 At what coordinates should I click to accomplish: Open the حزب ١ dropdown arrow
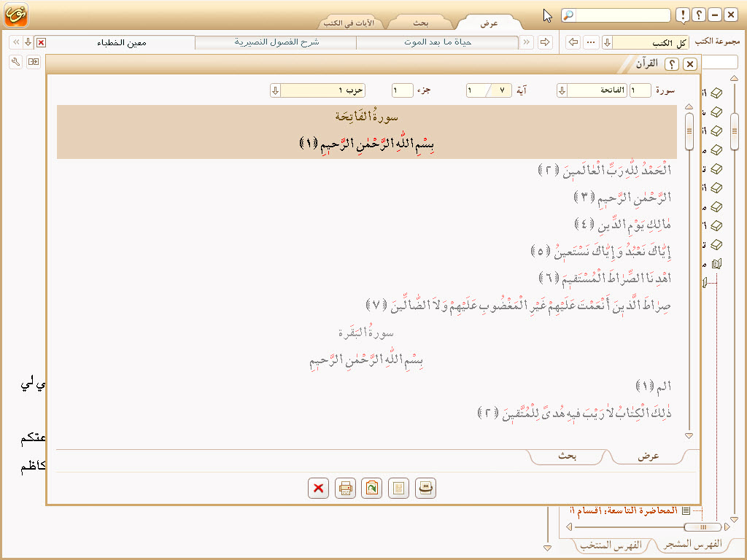275,90
